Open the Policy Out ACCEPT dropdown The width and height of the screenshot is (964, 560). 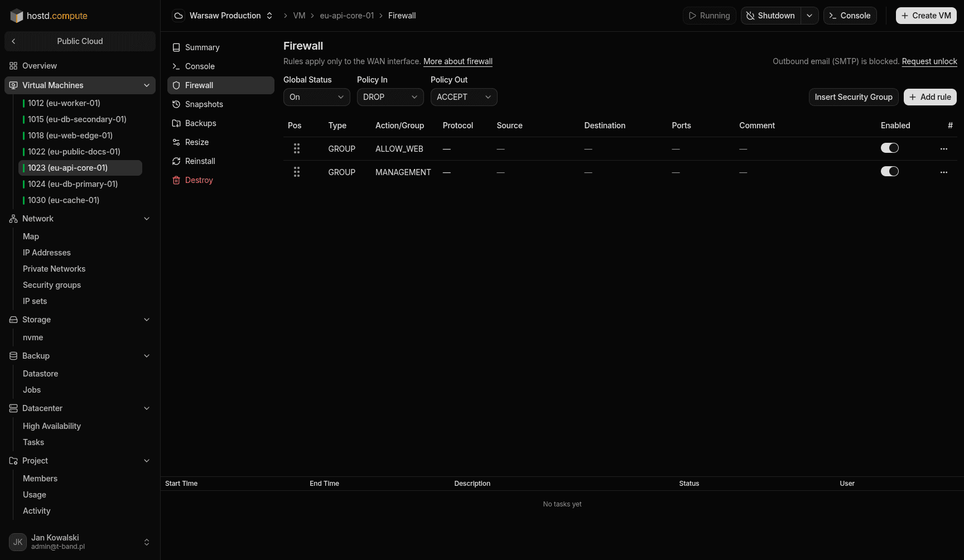coord(464,97)
